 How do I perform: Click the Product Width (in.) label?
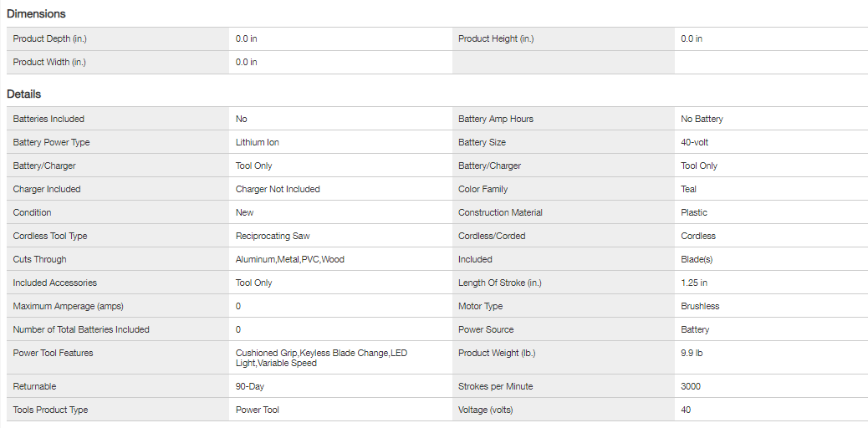(x=49, y=63)
